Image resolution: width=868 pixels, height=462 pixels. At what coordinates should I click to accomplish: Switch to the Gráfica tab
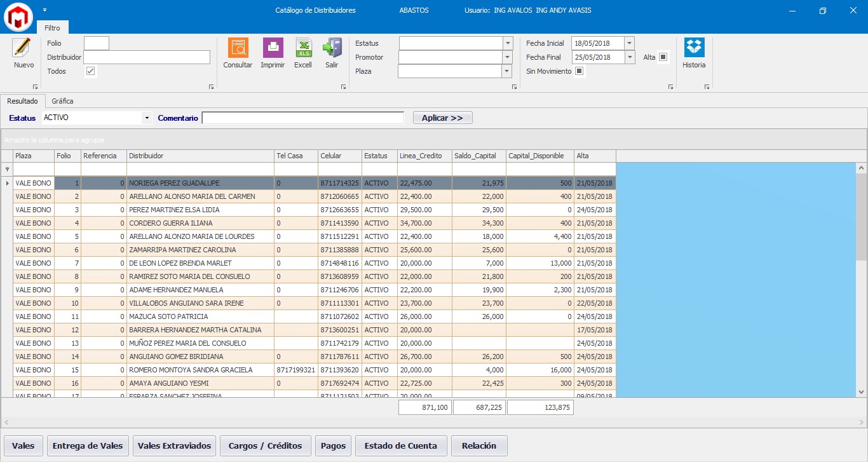click(x=62, y=101)
